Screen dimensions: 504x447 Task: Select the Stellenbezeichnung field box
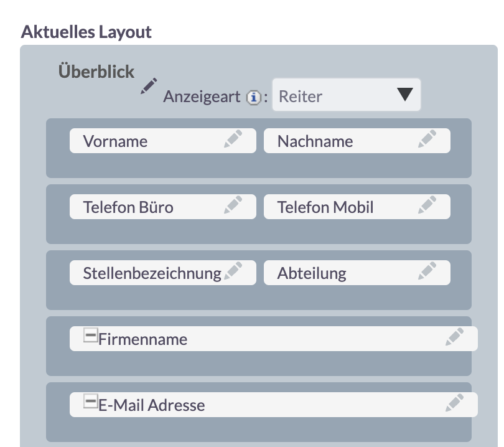click(163, 273)
